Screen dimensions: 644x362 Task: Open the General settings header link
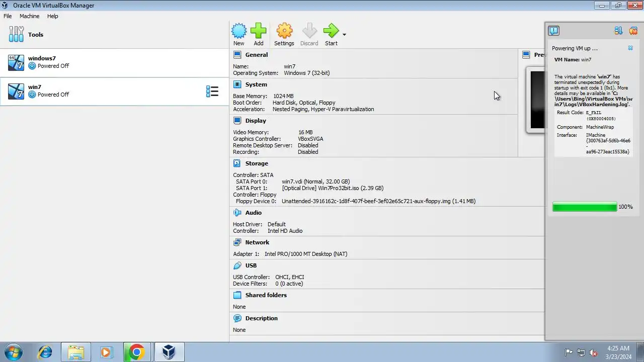click(x=257, y=55)
